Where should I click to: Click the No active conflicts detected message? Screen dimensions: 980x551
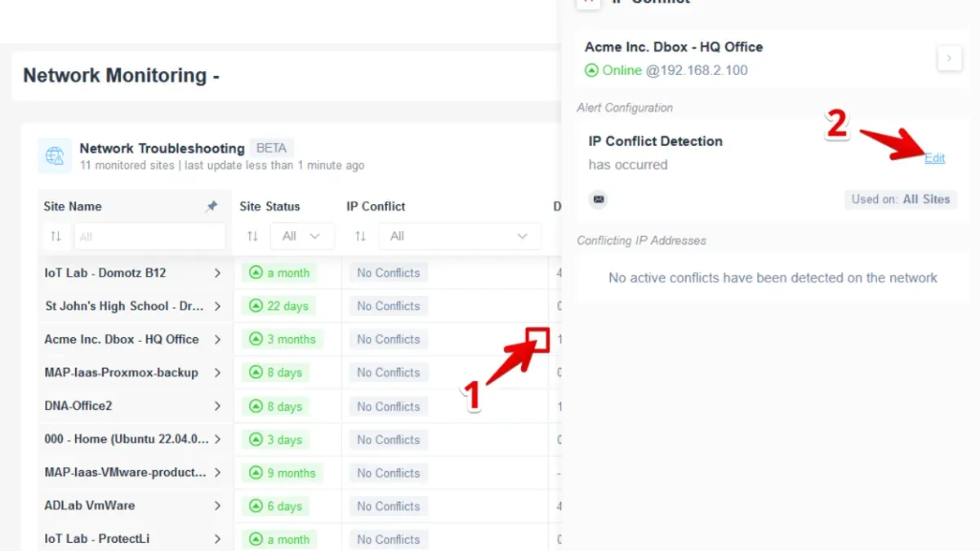pyautogui.click(x=773, y=278)
